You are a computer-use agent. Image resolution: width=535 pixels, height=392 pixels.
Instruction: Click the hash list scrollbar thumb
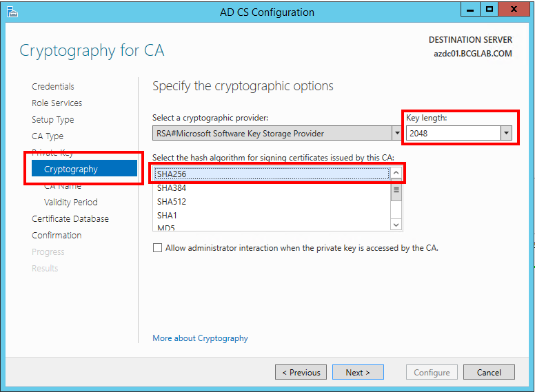tap(396, 190)
